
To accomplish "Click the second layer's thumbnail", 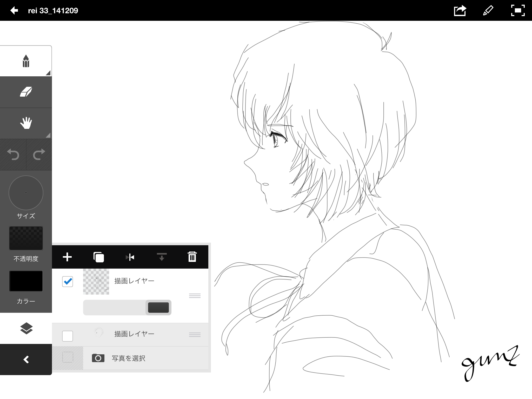I will [98, 332].
